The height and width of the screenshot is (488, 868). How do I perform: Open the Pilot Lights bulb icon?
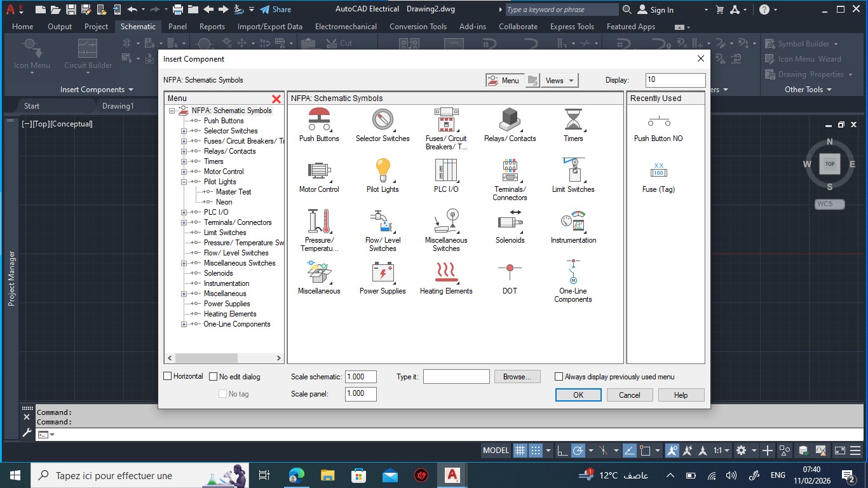click(x=383, y=171)
